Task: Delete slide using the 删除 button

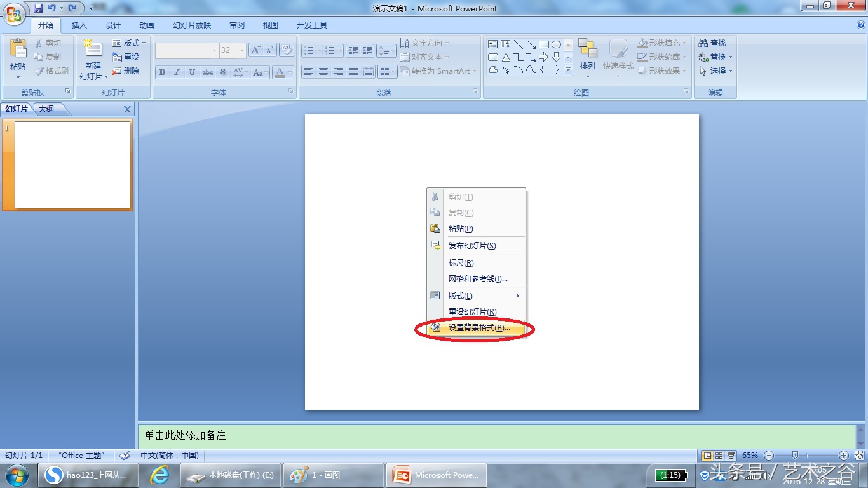Action: [x=126, y=71]
